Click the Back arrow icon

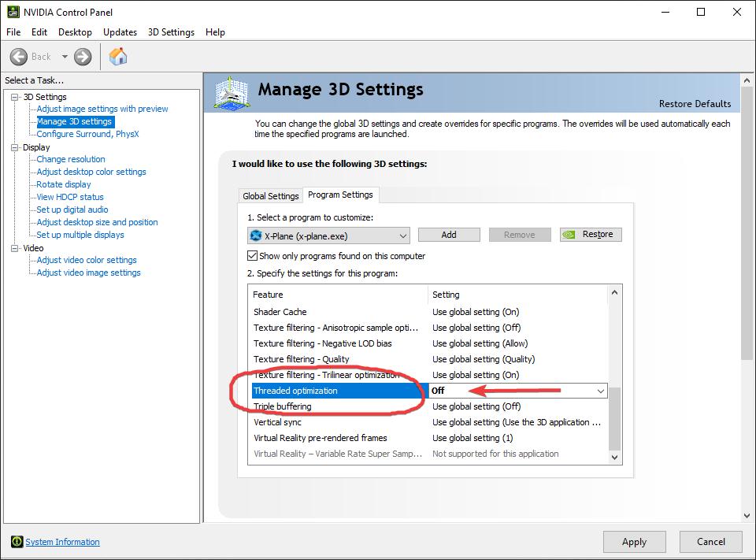point(19,57)
